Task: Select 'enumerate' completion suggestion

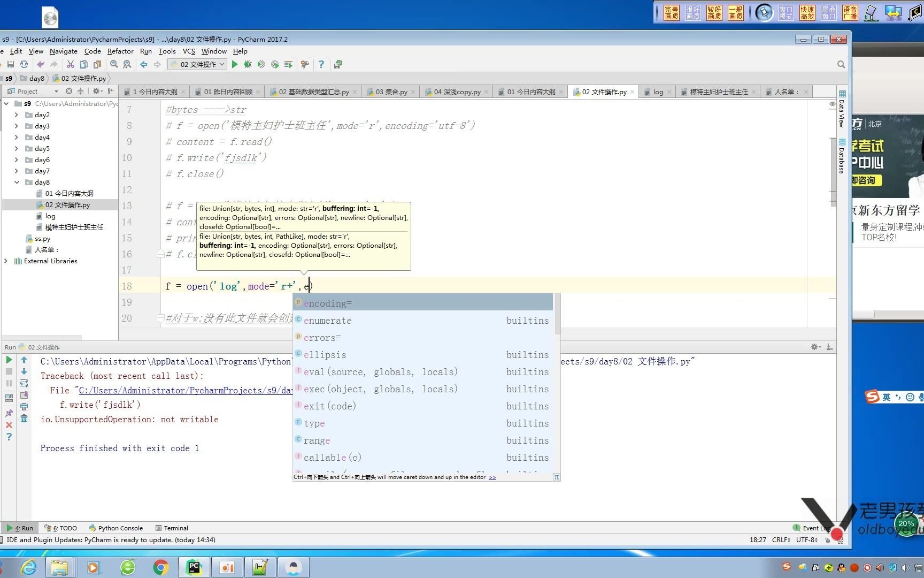Action: [423, 321]
